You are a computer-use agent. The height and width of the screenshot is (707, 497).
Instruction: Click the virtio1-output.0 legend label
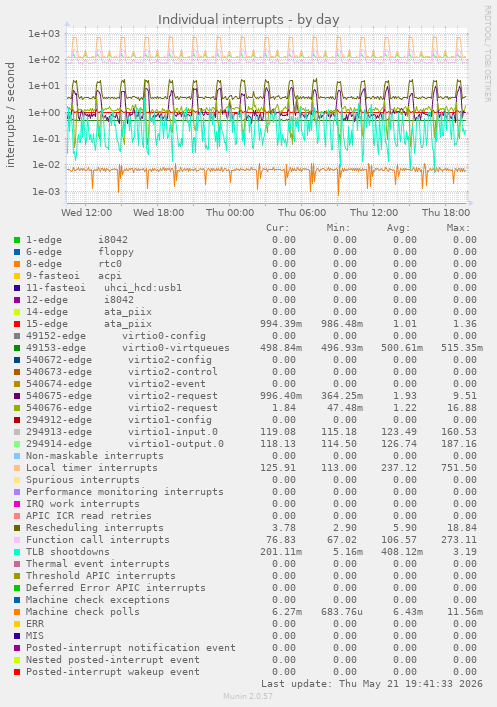tap(176, 444)
